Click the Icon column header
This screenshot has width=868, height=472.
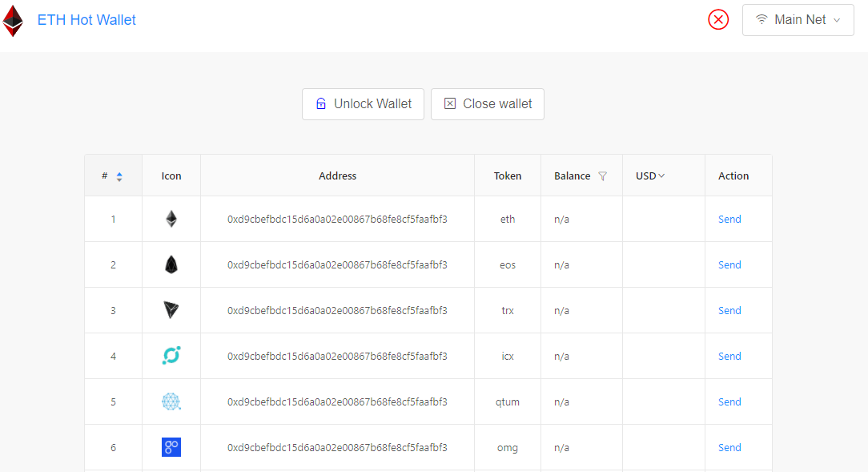171,175
